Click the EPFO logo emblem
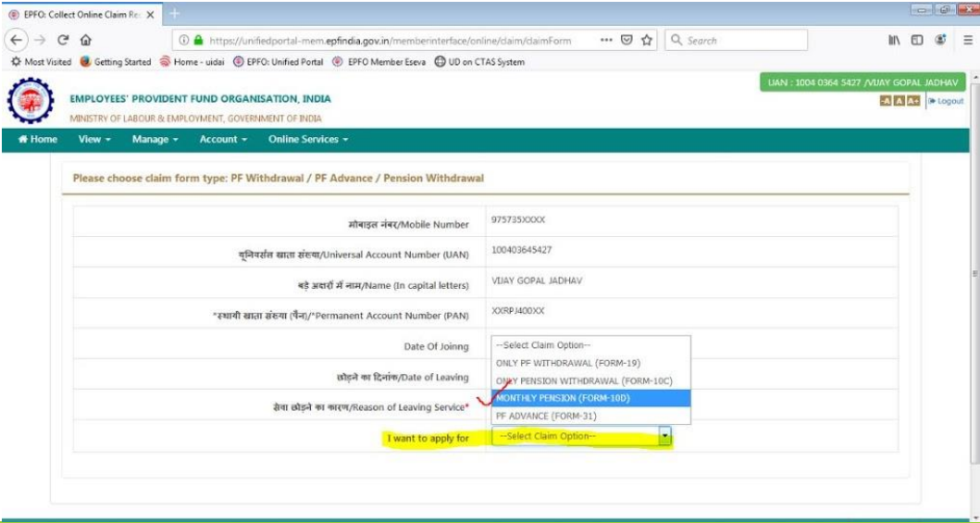980x523 pixels. point(30,101)
